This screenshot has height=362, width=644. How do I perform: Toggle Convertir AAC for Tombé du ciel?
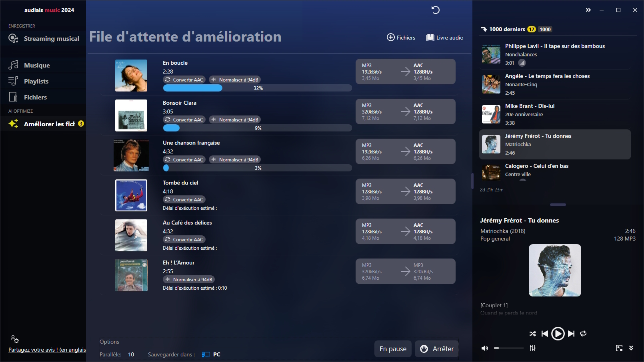pos(184,200)
